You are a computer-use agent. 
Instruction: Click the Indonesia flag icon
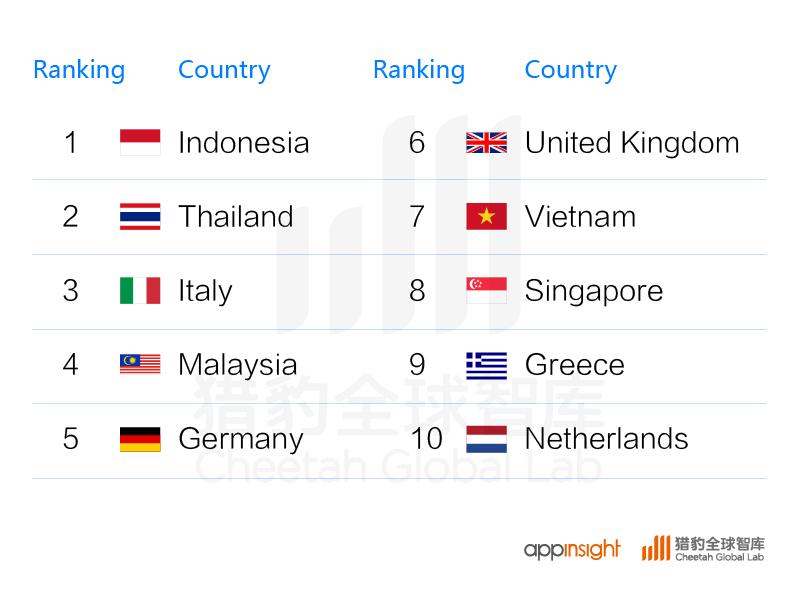point(140,142)
